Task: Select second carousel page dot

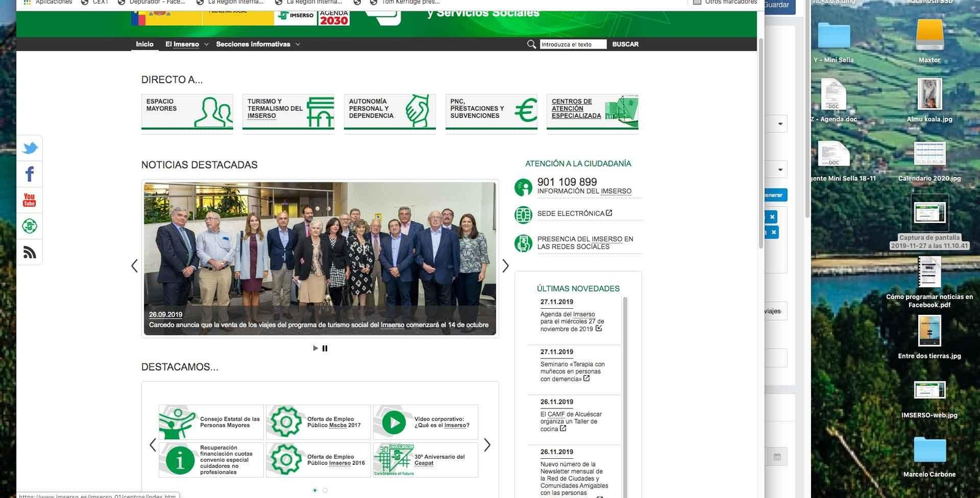Action: 325,490
